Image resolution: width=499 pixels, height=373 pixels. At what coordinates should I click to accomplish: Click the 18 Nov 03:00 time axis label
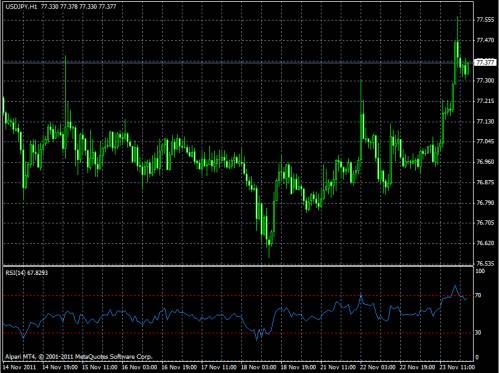[x=259, y=367]
